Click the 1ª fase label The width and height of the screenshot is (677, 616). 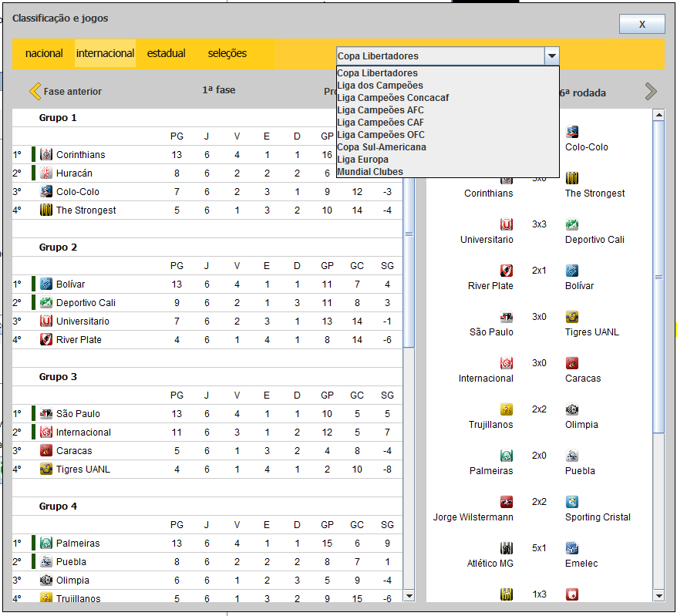[x=219, y=89]
